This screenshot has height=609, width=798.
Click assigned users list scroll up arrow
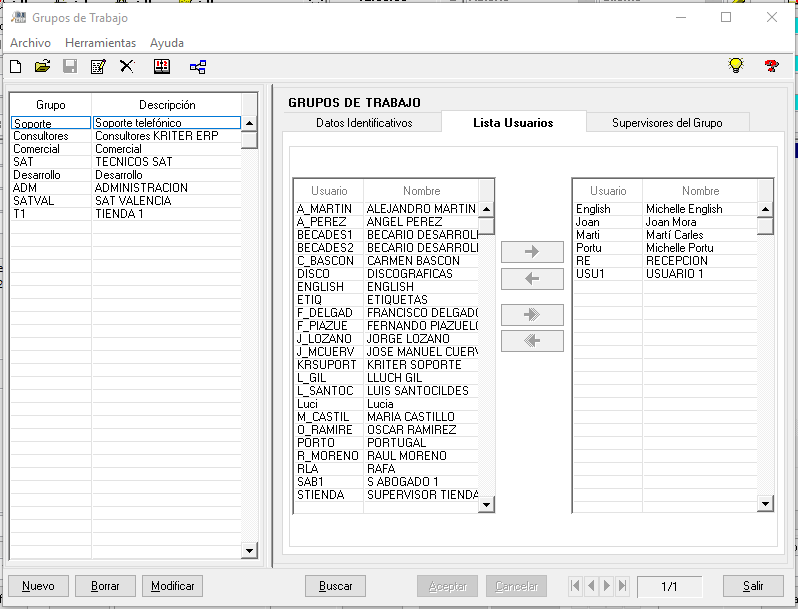[765, 209]
